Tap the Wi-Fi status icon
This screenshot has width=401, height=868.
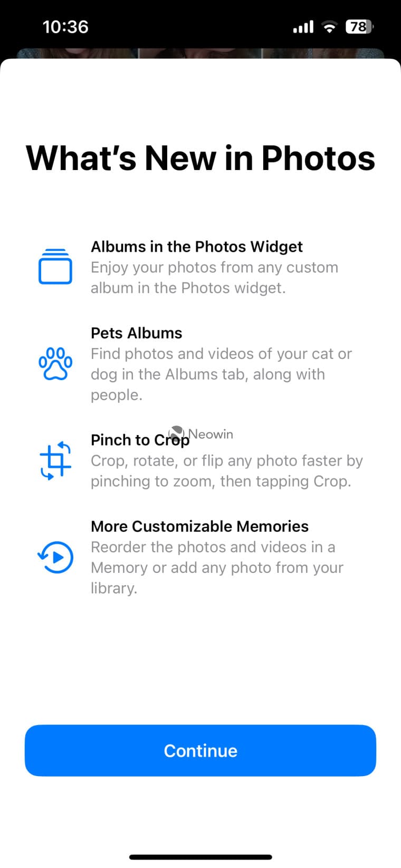pos(330,27)
